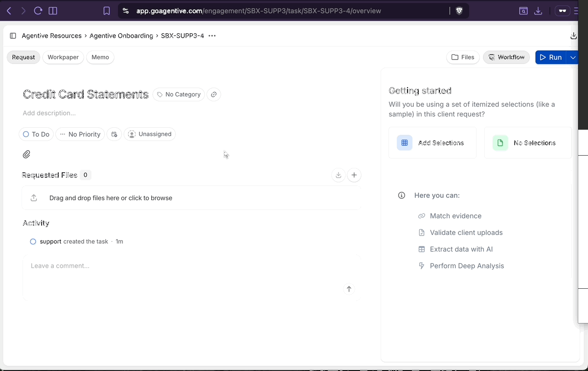Open the No Priority selector
588x371 pixels.
click(x=80, y=134)
